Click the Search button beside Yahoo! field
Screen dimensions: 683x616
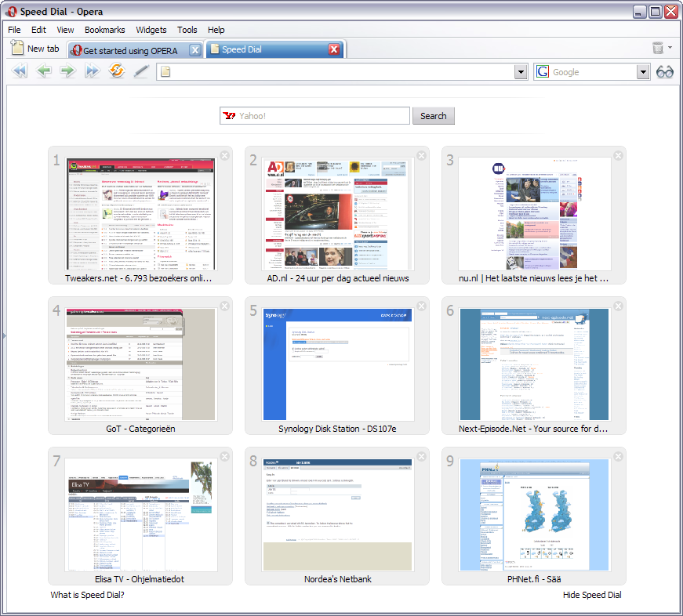(433, 116)
